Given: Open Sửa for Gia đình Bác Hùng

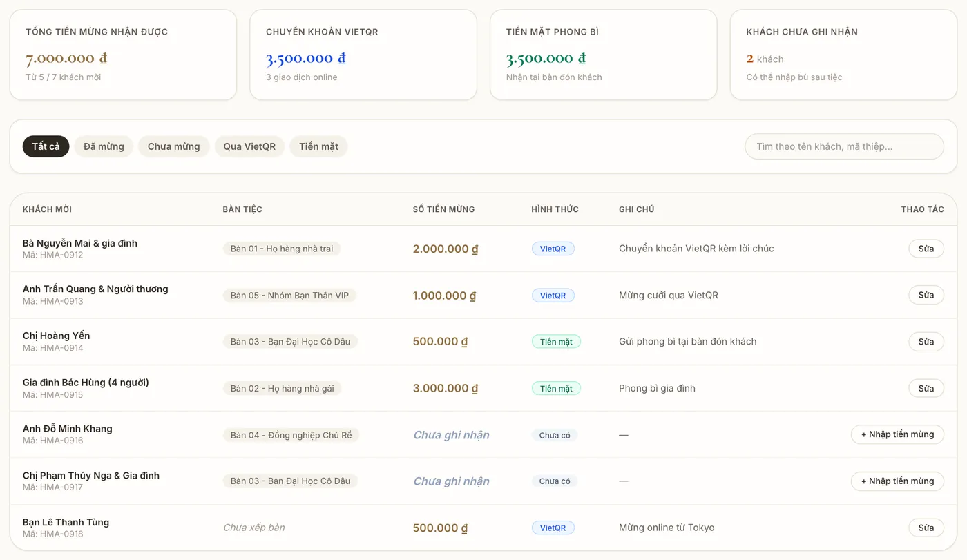Looking at the screenshot, I should 926,388.
